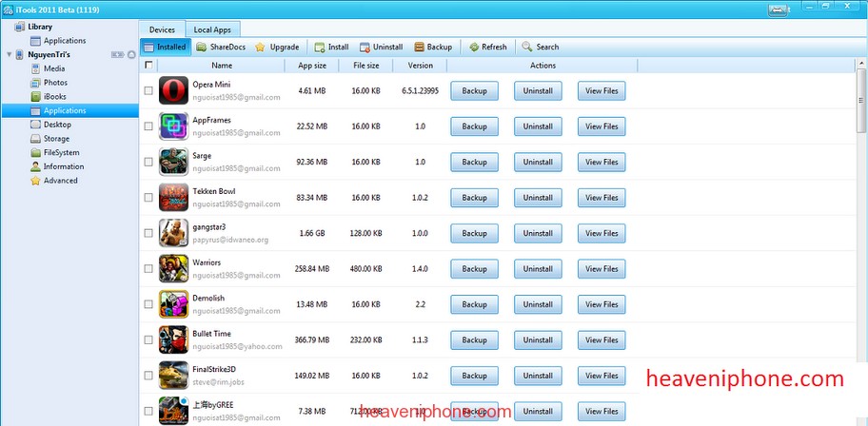Click the eject icon beside NguyenTri's
Image resolution: width=868 pixels, height=426 pixels.
(x=131, y=55)
